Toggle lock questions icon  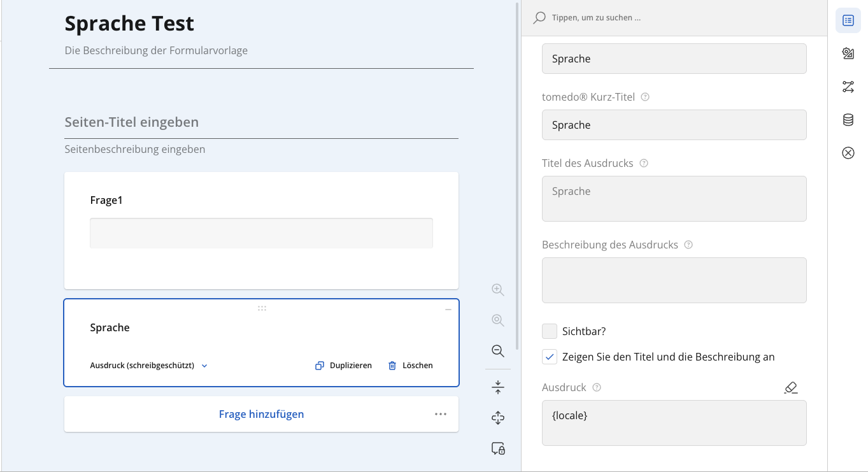point(498,448)
